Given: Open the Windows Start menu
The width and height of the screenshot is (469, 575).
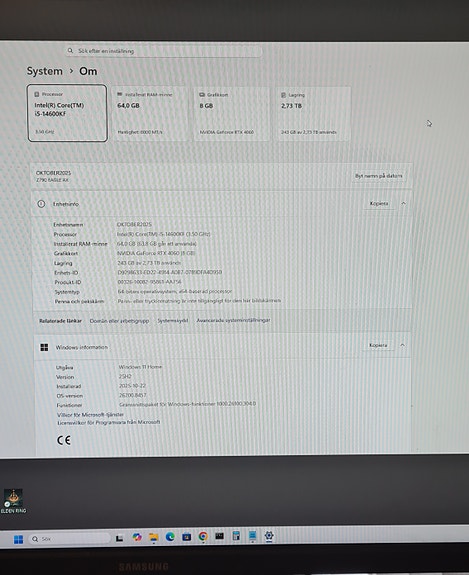Looking at the screenshot, I should point(18,539).
